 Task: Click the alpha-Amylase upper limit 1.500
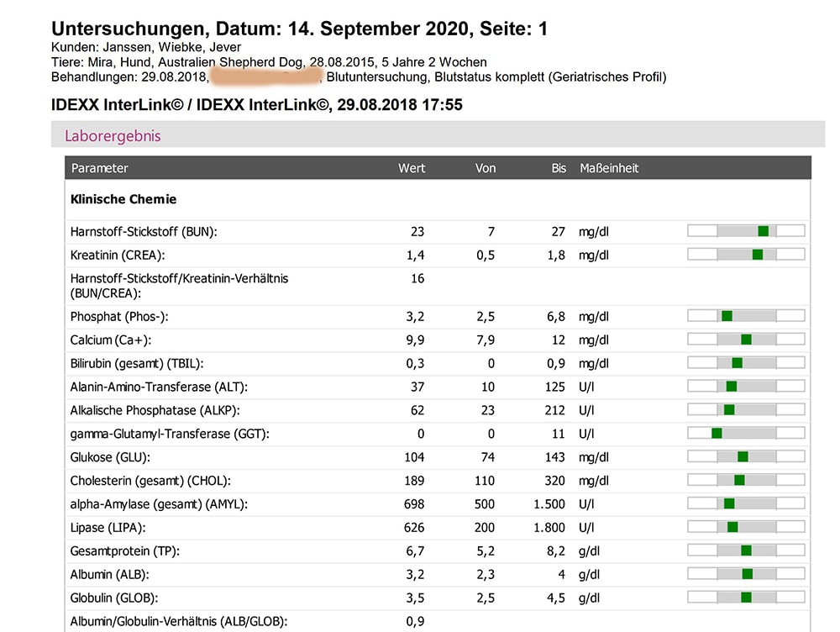pos(549,504)
